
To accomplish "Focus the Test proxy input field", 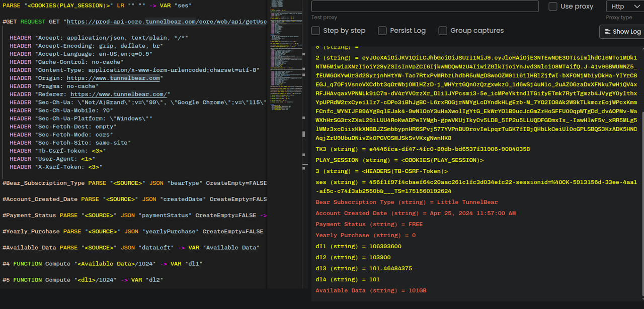I will (425, 6).
